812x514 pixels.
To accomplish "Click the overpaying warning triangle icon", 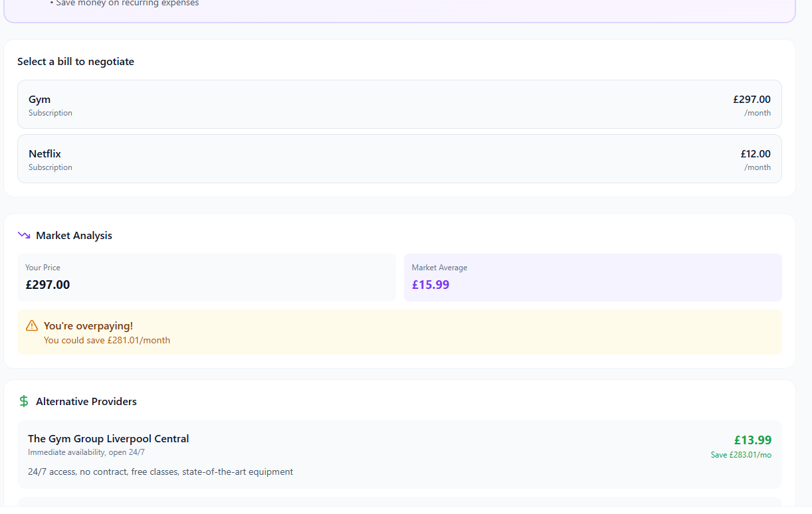I will 32,325.
